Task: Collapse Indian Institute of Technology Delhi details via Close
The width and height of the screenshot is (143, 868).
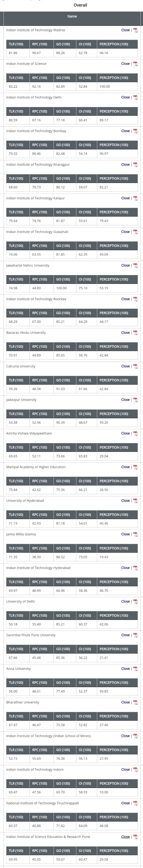Action: tap(125, 97)
